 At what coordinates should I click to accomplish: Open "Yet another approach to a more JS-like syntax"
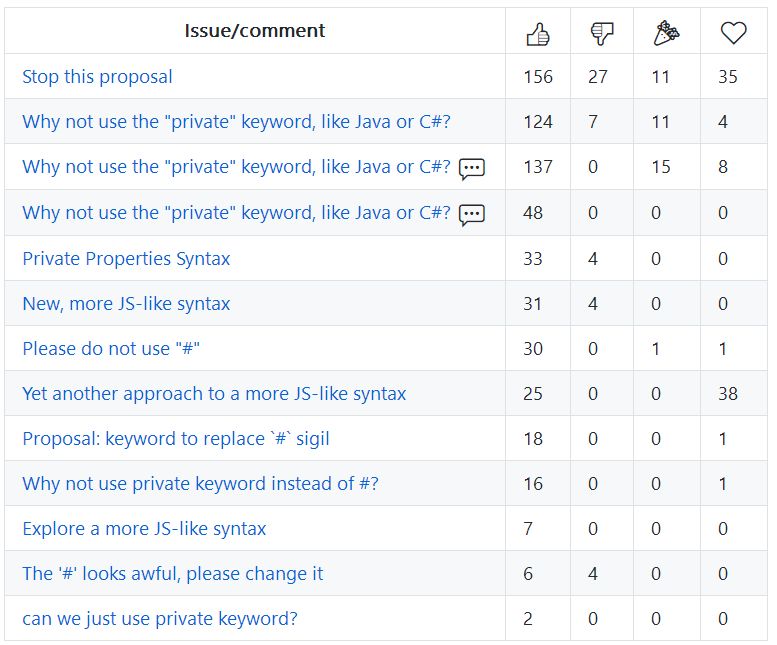(x=214, y=393)
